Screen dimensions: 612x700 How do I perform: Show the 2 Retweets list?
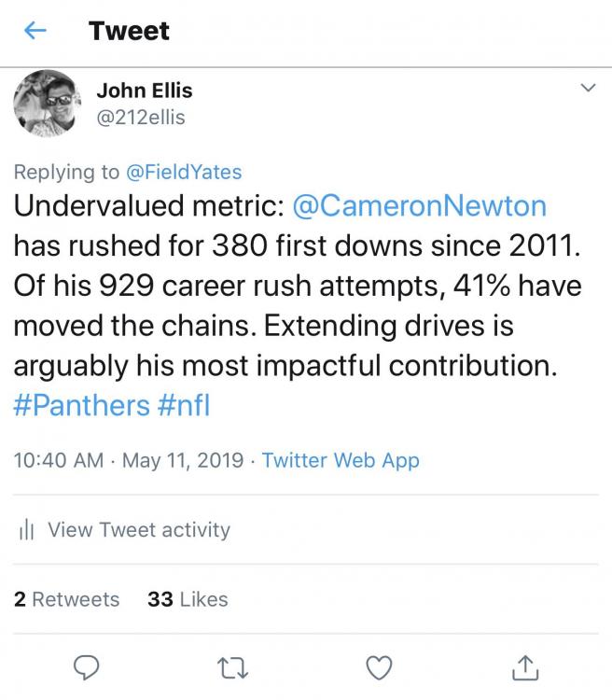point(67,599)
